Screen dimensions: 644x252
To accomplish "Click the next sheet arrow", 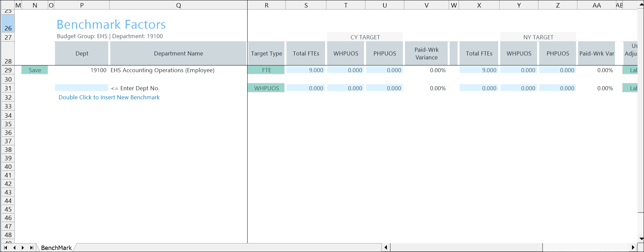I will (x=23, y=248).
